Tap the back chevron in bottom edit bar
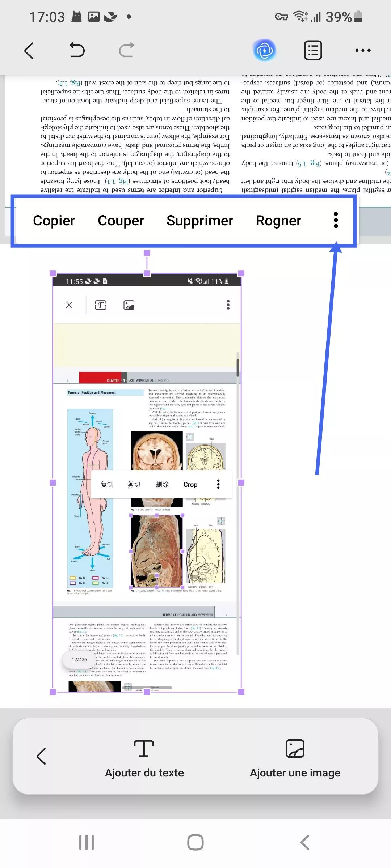The height and width of the screenshot is (868, 391). [41, 756]
